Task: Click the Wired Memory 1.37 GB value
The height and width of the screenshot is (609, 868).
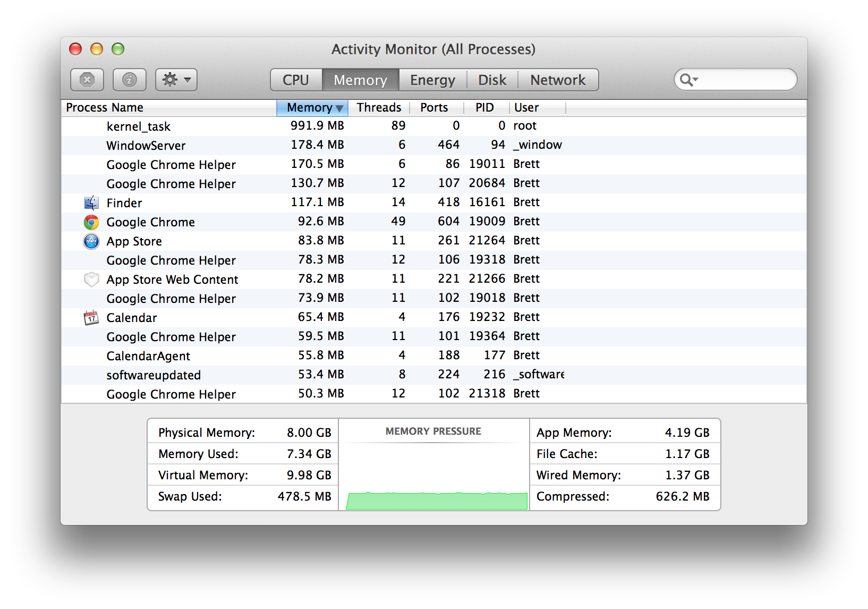Action: (687, 475)
